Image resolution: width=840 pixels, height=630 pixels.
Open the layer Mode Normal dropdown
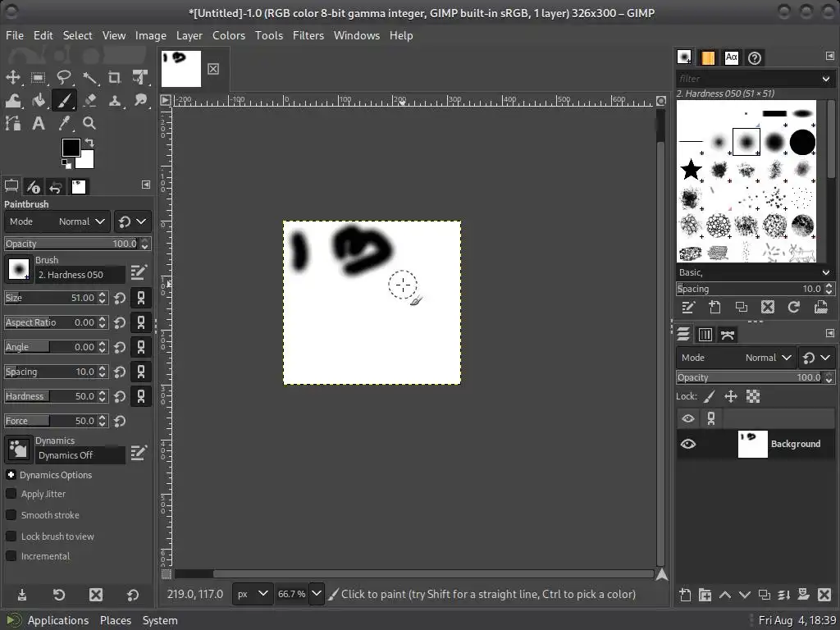coord(736,358)
